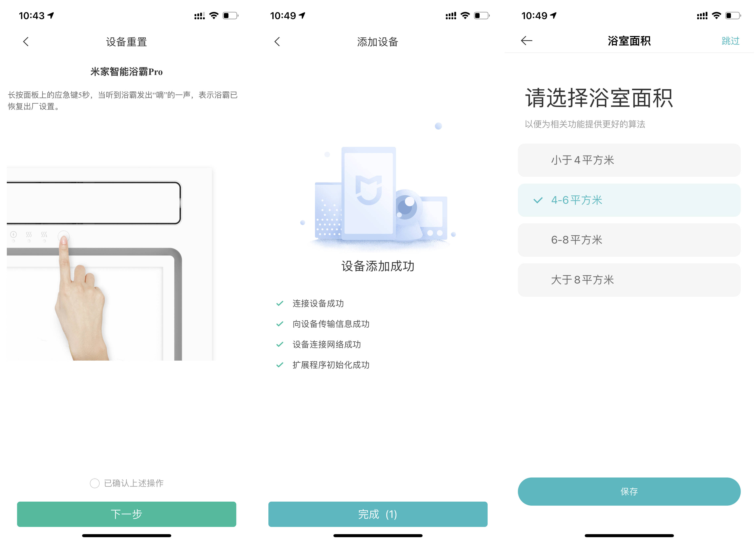
Task: Tap Wi-Fi icon on 浴室面积 status bar
Action: [x=716, y=15]
